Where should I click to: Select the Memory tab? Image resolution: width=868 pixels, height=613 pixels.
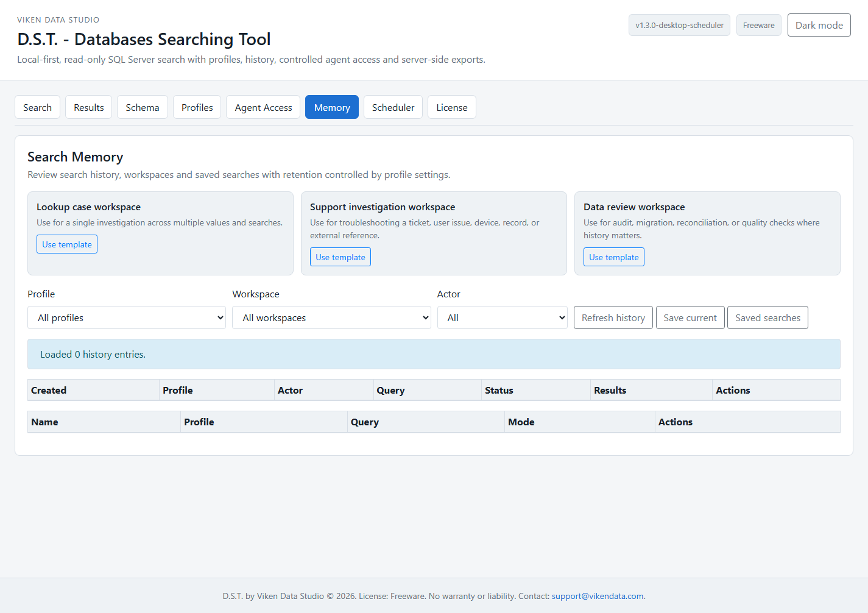[x=332, y=107]
